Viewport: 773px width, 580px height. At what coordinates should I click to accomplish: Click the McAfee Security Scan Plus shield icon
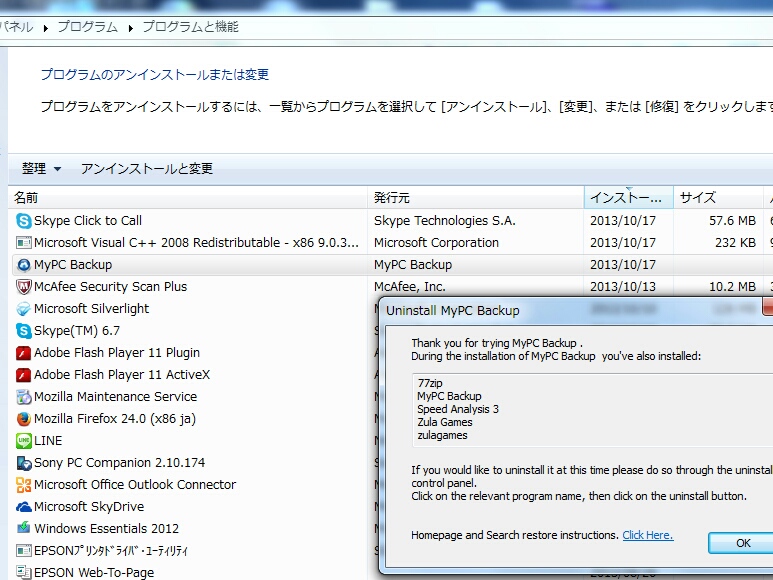click(x=24, y=287)
